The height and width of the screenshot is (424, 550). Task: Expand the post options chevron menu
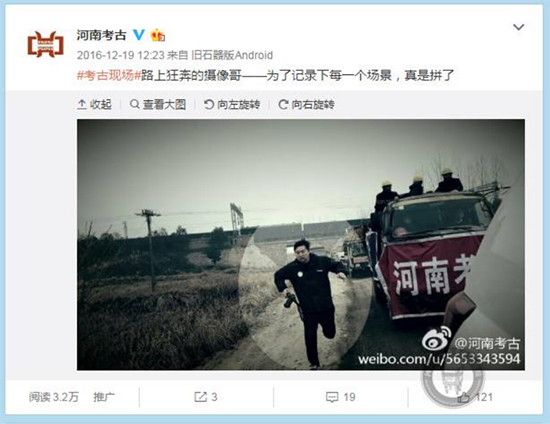coord(518,27)
